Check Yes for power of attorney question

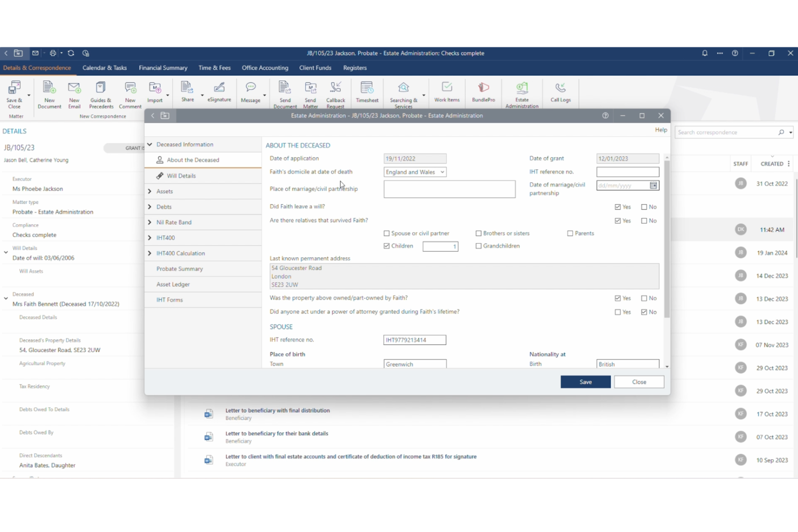point(618,312)
